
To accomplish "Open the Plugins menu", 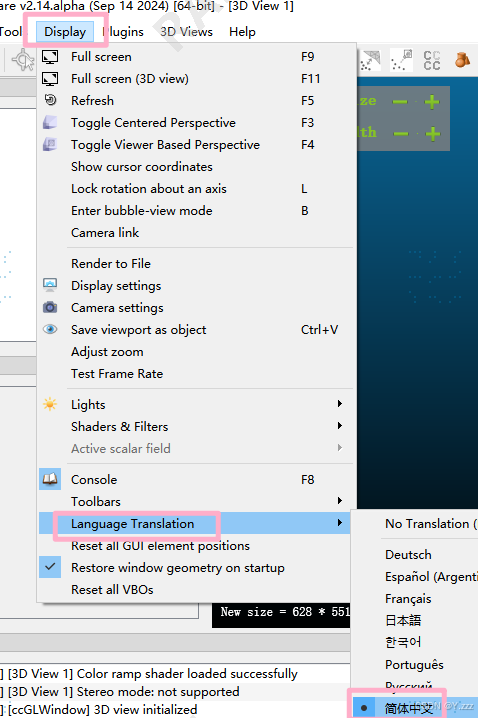I will coord(123,32).
